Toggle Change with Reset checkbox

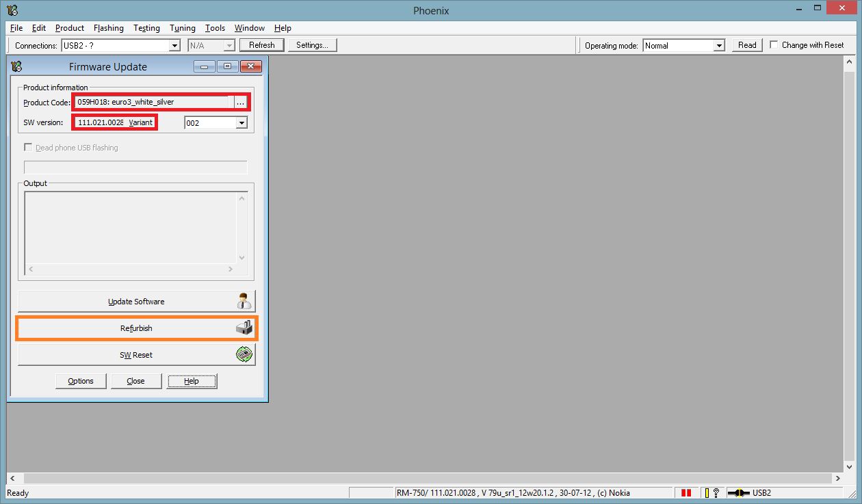coord(774,44)
